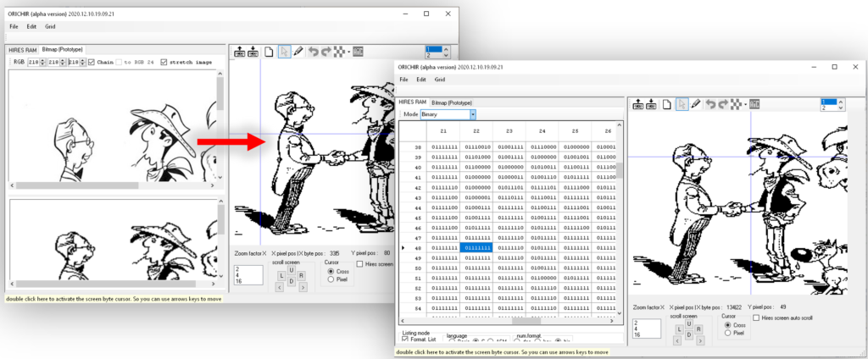The height and width of the screenshot is (359, 868).
Task: Click the pointer selection tool in front window
Action: 682,103
